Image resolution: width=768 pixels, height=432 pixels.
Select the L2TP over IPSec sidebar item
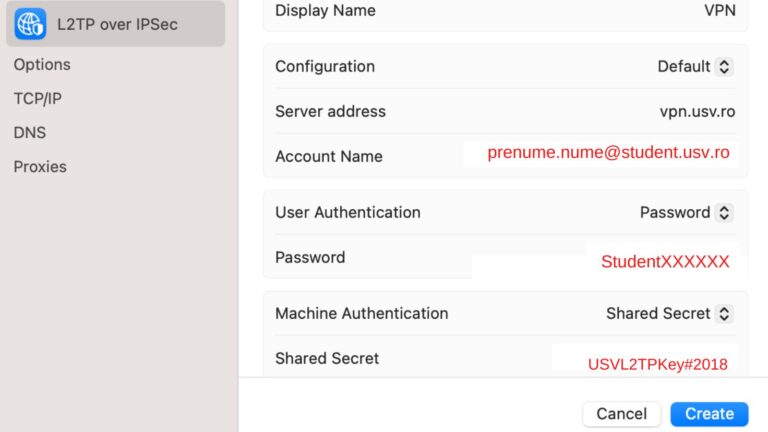116,24
